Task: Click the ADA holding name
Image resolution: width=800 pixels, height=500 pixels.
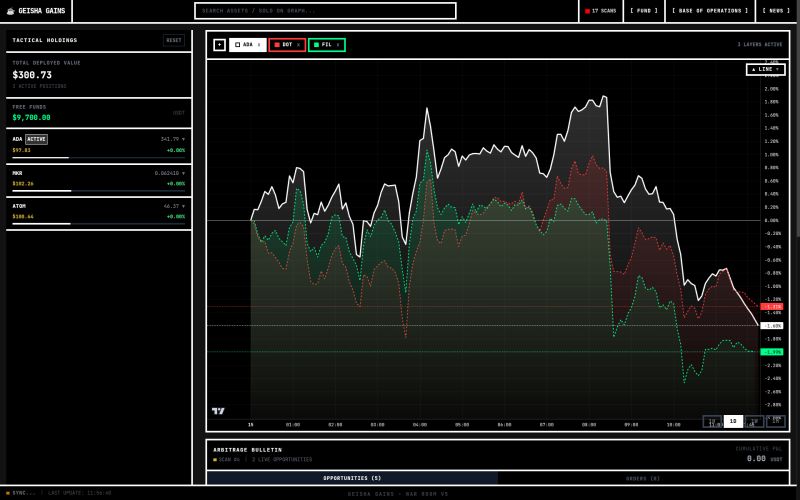Action: 17,139
